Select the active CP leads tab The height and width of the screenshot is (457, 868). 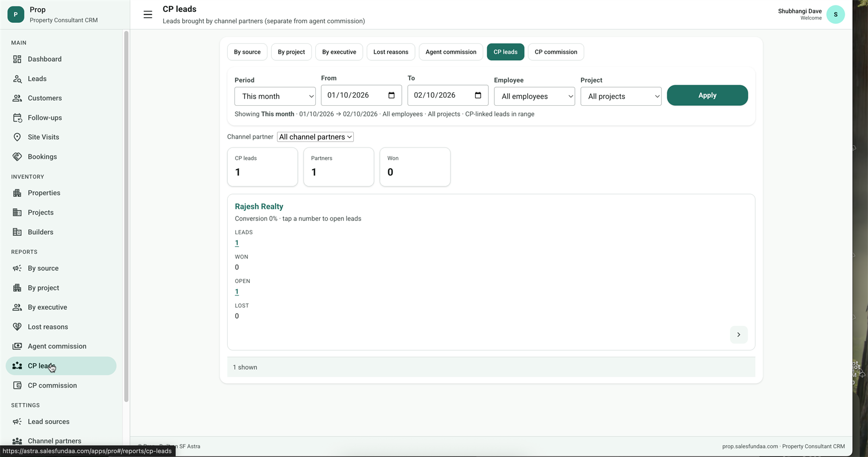506,52
